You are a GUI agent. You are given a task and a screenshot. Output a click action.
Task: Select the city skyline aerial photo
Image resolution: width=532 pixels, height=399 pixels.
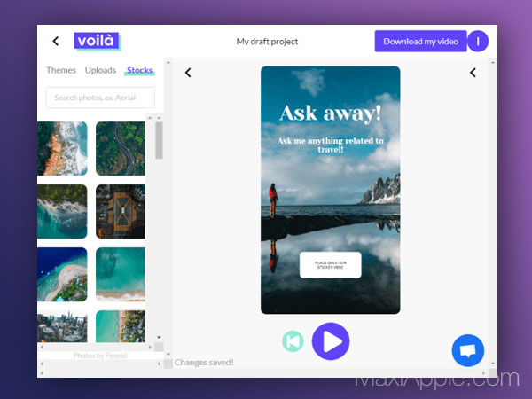(62, 326)
